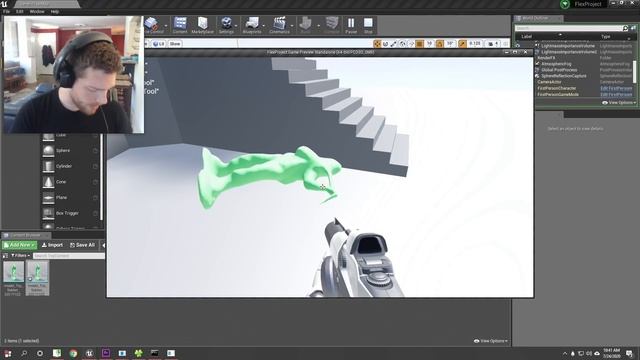The height and width of the screenshot is (360, 640).
Task: Open World Outliner View Options
Action: click(x=619, y=103)
